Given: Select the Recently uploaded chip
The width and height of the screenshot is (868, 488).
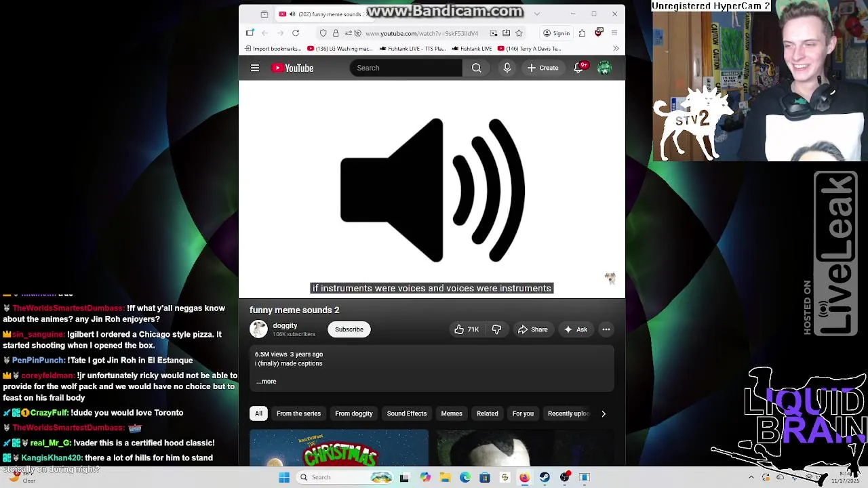Looking at the screenshot, I should coord(568,413).
